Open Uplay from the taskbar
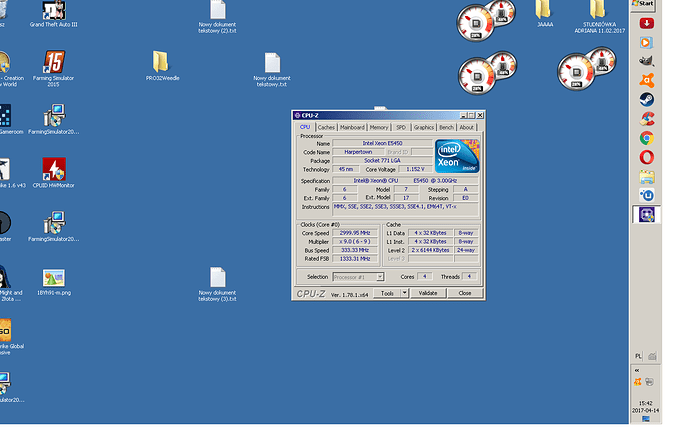The image size is (690, 431). pos(646,195)
